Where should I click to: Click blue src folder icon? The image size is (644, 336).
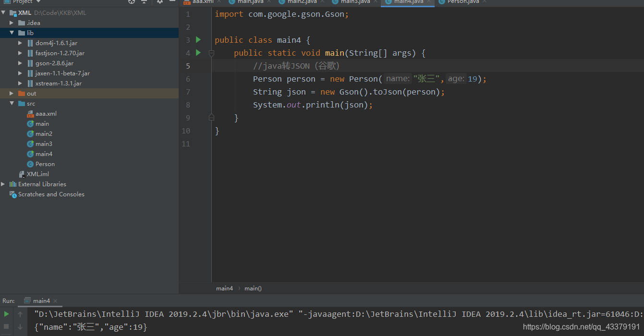[x=22, y=104]
